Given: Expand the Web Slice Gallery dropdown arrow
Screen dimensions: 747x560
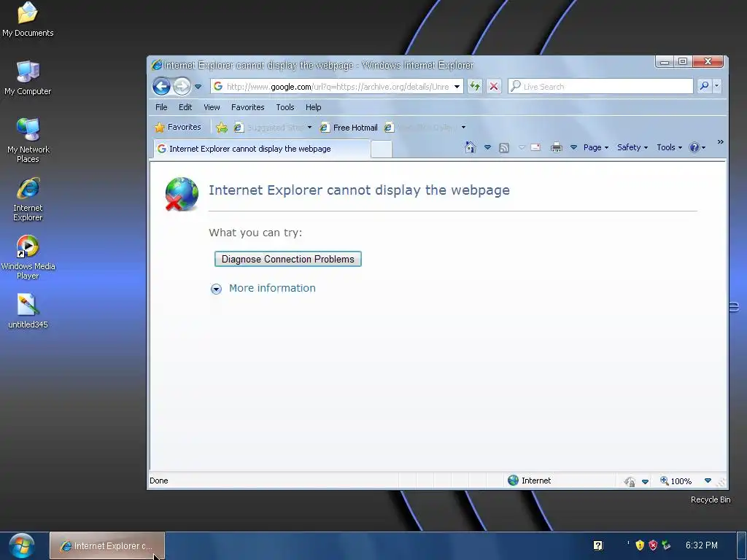Looking at the screenshot, I should [x=463, y=127].
